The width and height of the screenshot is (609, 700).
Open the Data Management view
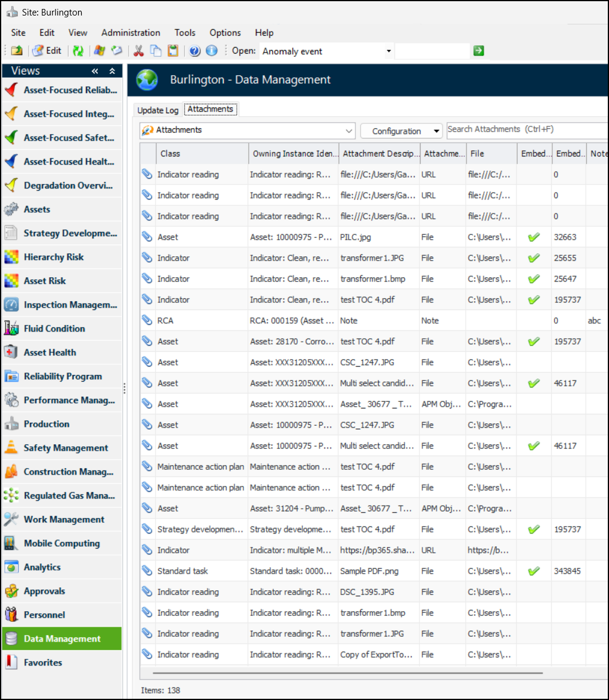[x=61, y=639]
